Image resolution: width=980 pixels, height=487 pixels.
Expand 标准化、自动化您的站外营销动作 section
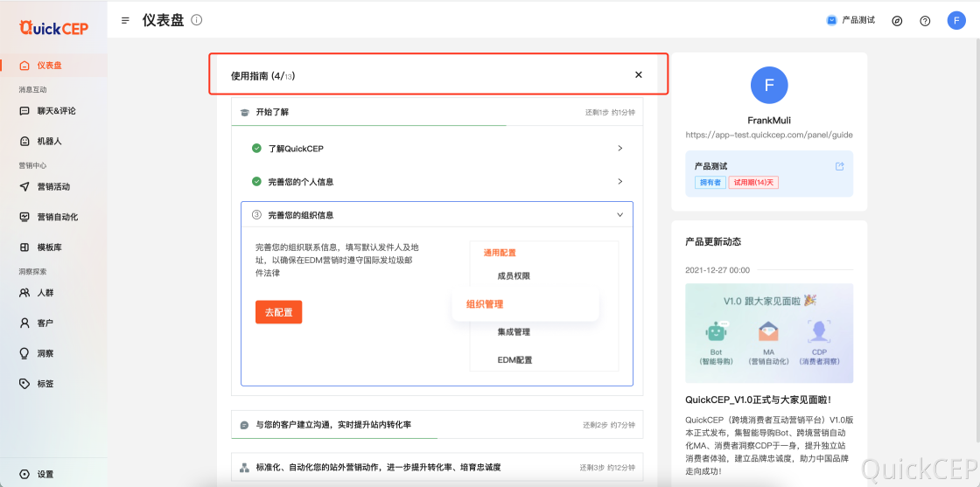tap(437, 467)
